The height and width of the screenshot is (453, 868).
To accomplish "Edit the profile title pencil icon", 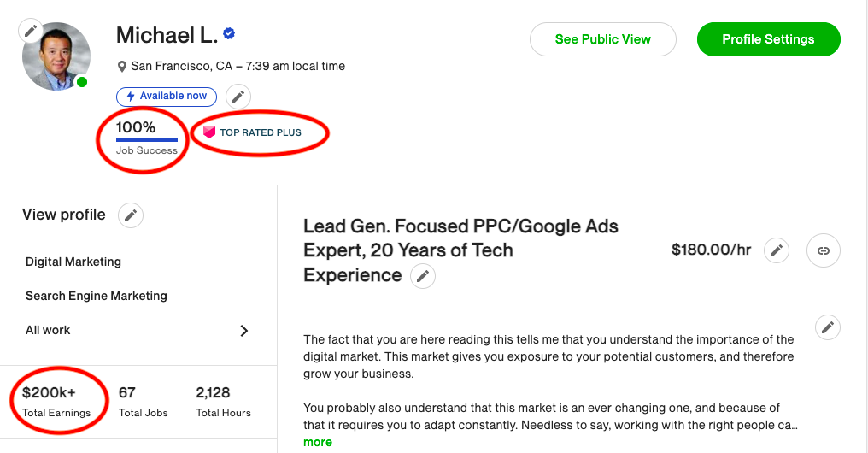I will pos(423,276).
